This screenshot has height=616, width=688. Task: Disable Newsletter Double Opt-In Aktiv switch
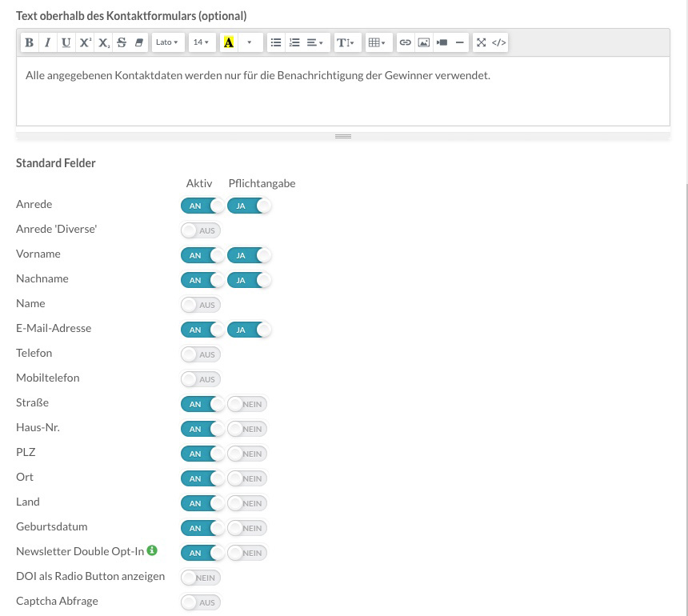(202, 553)
